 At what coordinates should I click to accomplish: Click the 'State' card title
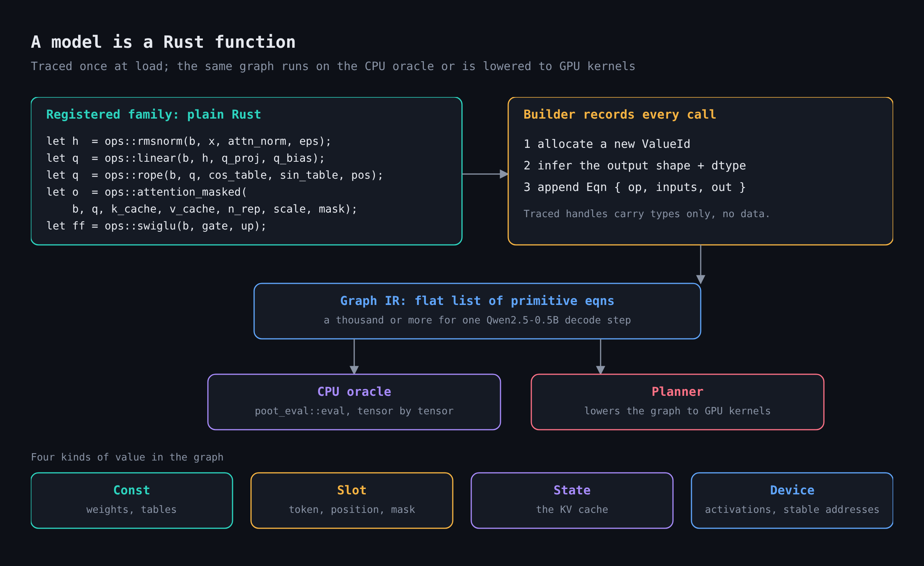[x=572, y=490]
